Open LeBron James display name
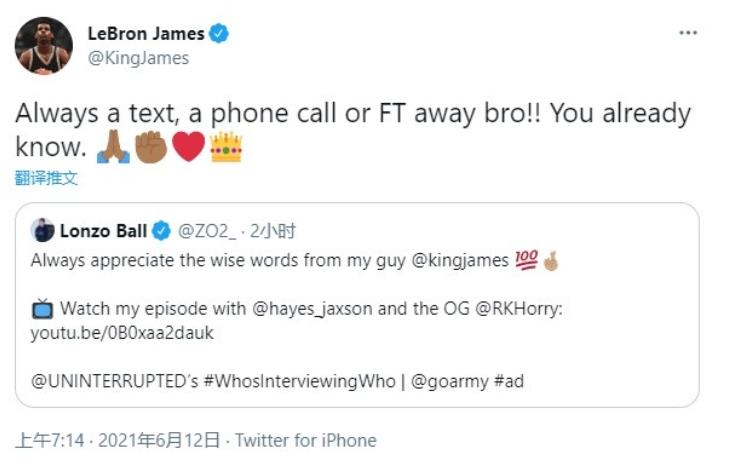This screenshot has width=738, height=466. click(146, 33)
